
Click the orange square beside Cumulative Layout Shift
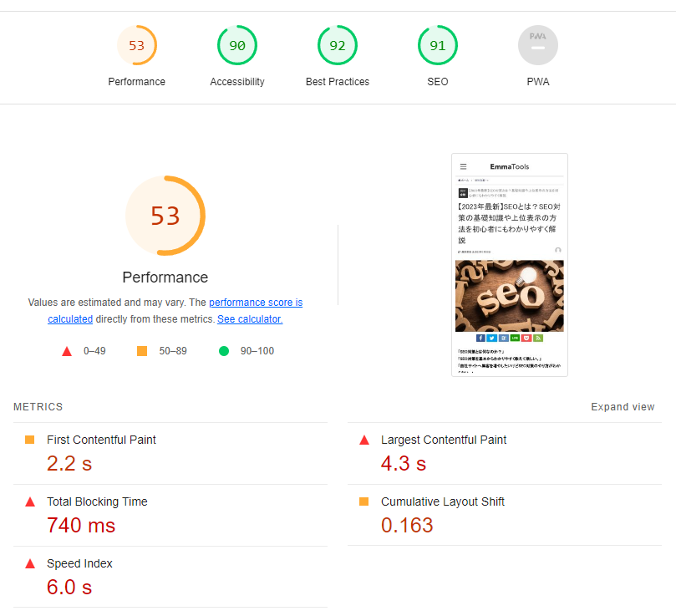(x=364, y=501)
